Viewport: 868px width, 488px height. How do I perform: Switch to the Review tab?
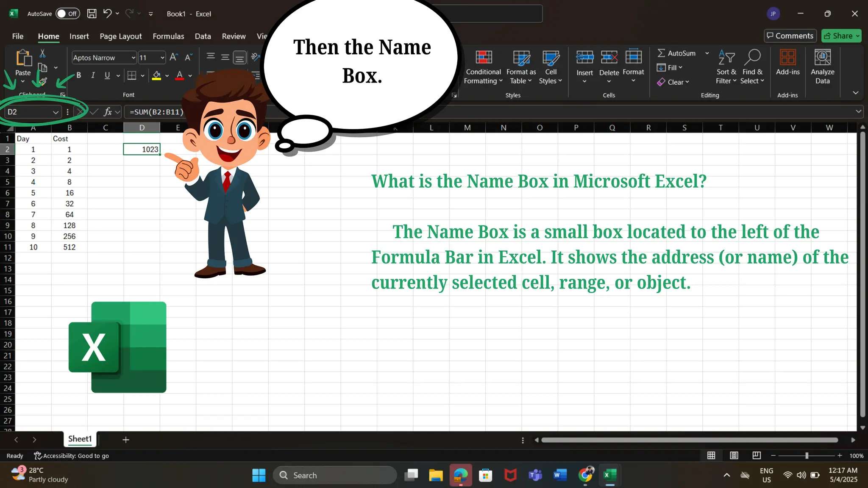[x=234, y=36]
